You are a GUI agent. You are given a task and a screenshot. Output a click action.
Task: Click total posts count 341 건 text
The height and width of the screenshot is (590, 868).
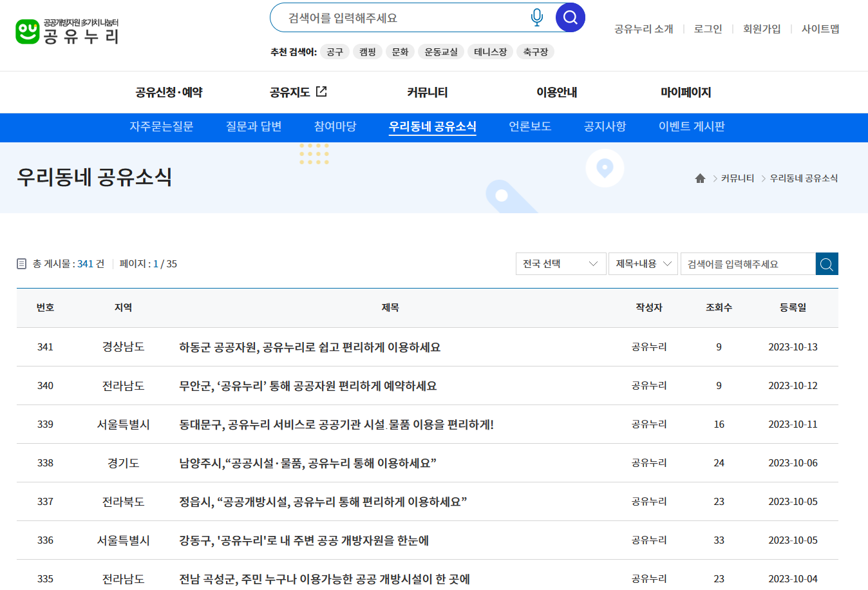[68, 264]
